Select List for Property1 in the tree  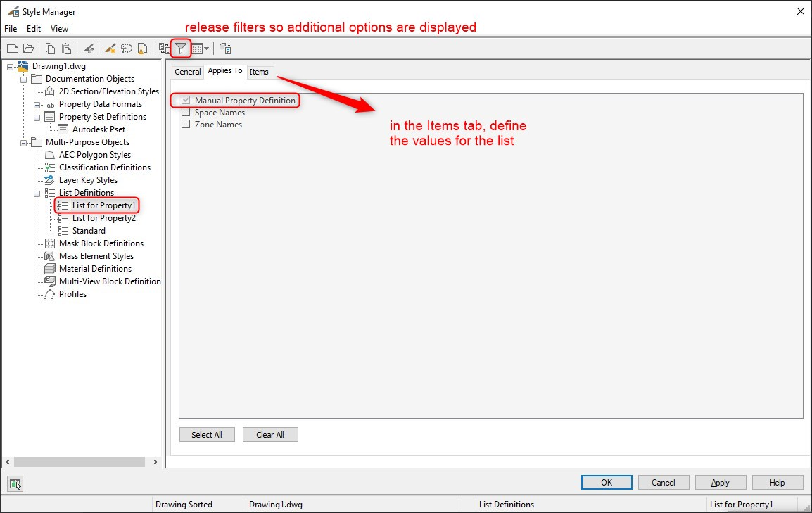click(103, 205)
